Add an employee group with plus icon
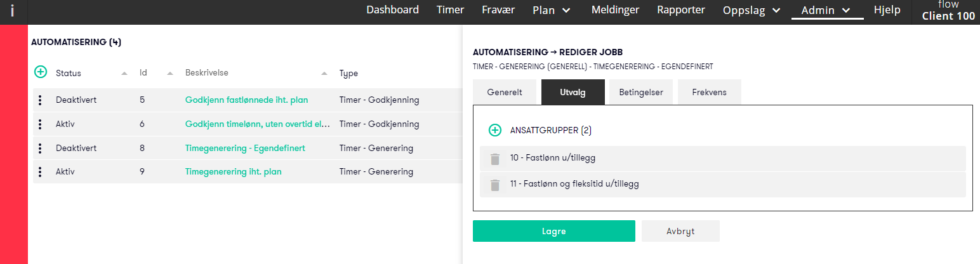 (495, 130)
